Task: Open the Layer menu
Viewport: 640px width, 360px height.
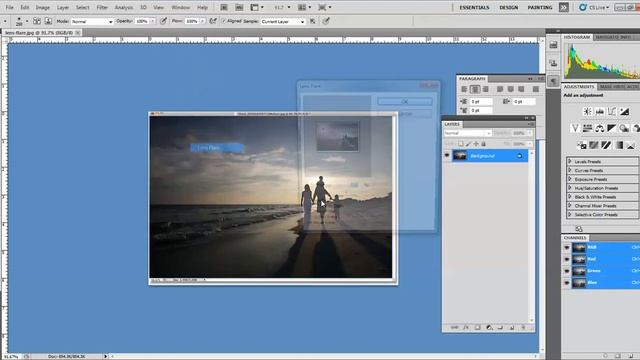Action: [62, 7]
